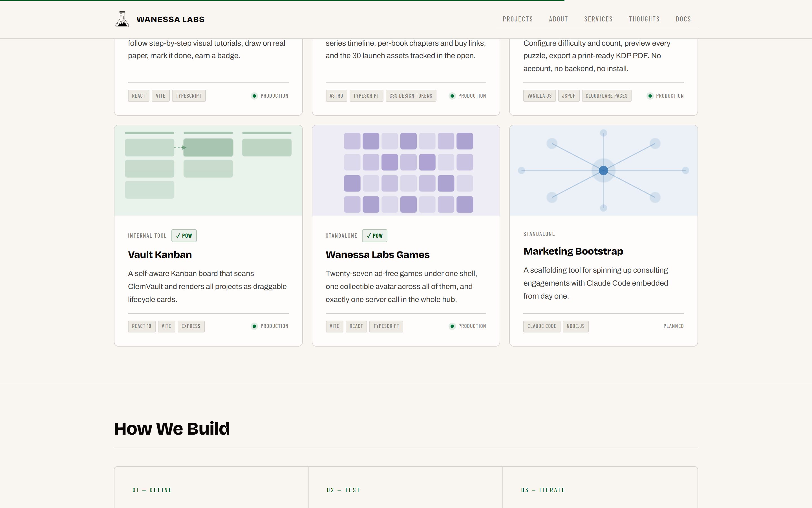Click the REACT 19 tag on Vault Kanban

pyautogui.click(x=142, y=326)
